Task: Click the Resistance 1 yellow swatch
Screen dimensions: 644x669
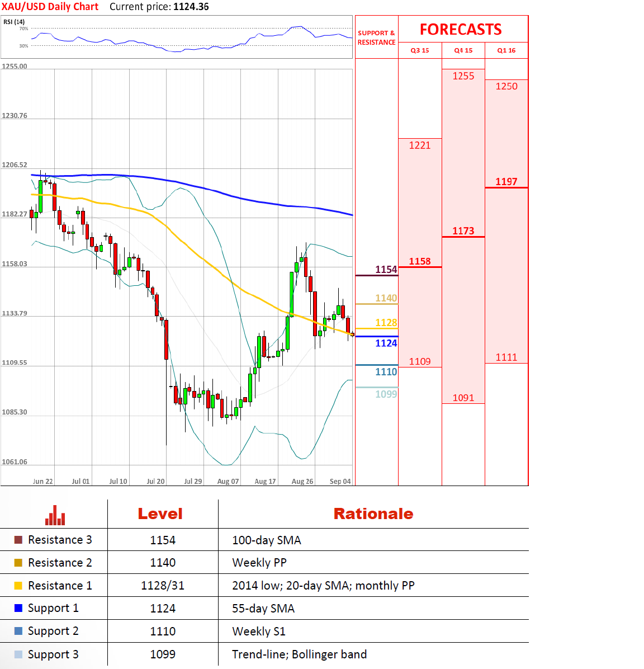Action: coord(18,585)
